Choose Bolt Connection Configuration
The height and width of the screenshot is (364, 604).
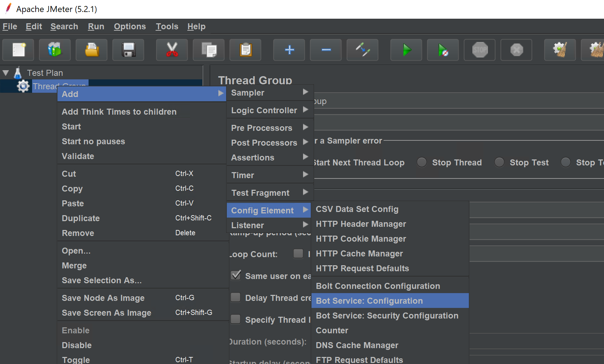click(390, 286)
